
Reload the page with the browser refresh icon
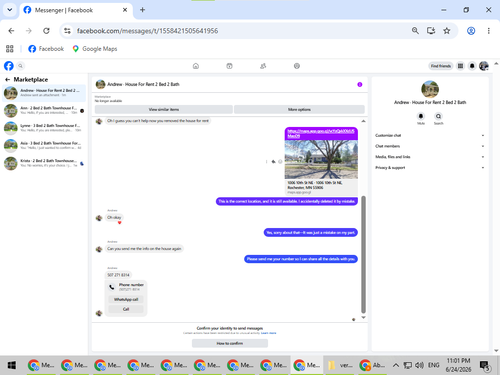(x=46, y=31)
